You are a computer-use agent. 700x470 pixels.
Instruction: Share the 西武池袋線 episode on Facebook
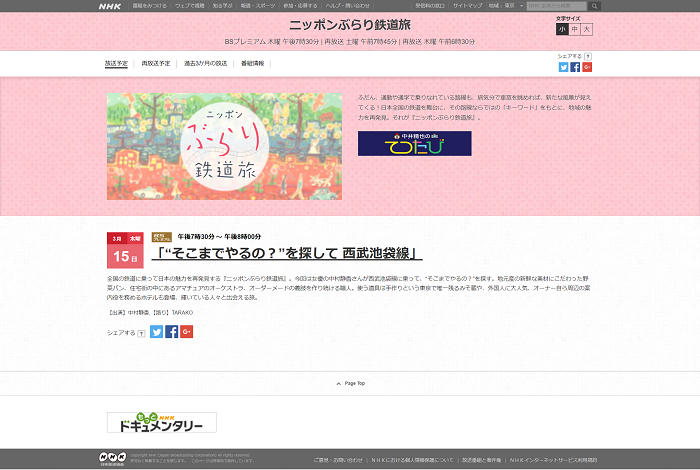171,332
